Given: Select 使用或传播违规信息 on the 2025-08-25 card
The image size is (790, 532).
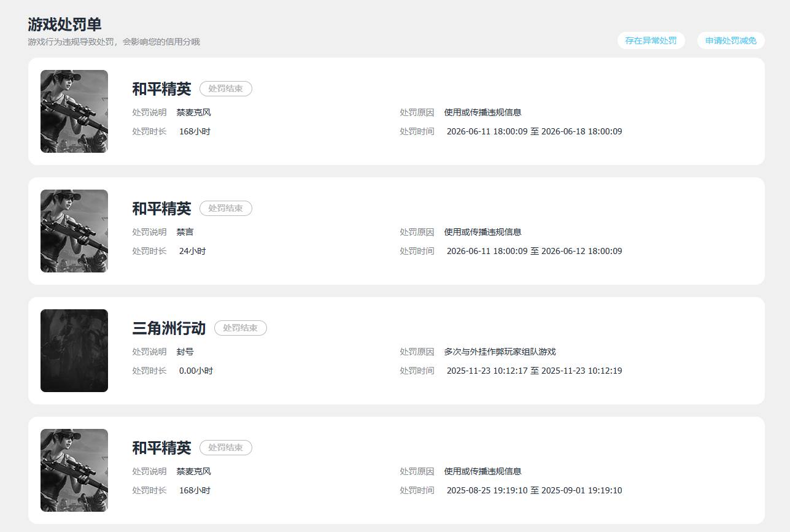Looking at the screenshot, I should tap(482, 471).
